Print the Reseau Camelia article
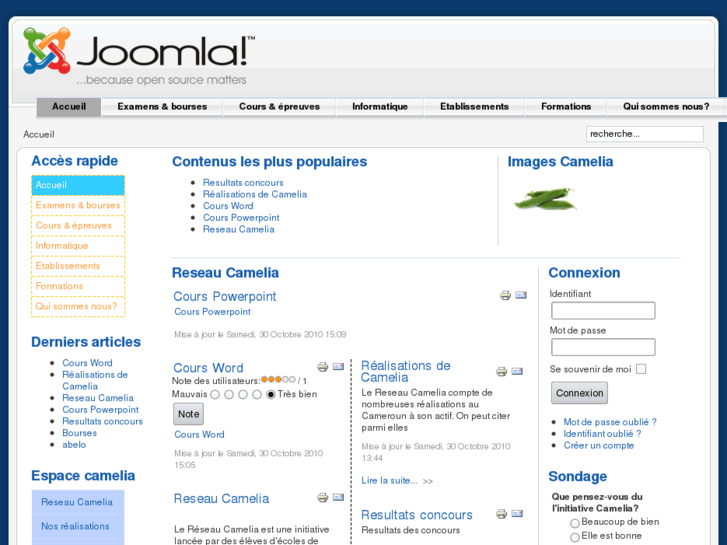 (322, 498)
